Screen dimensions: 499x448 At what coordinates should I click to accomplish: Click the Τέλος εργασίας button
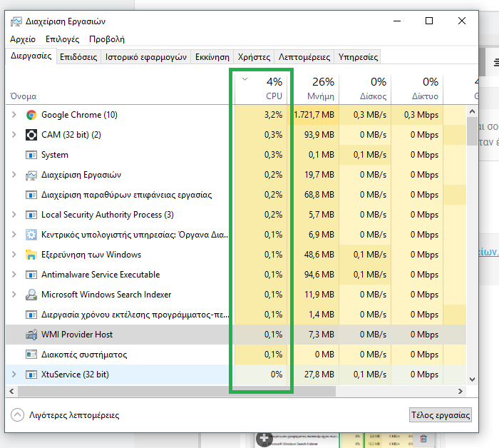[441, 415]
